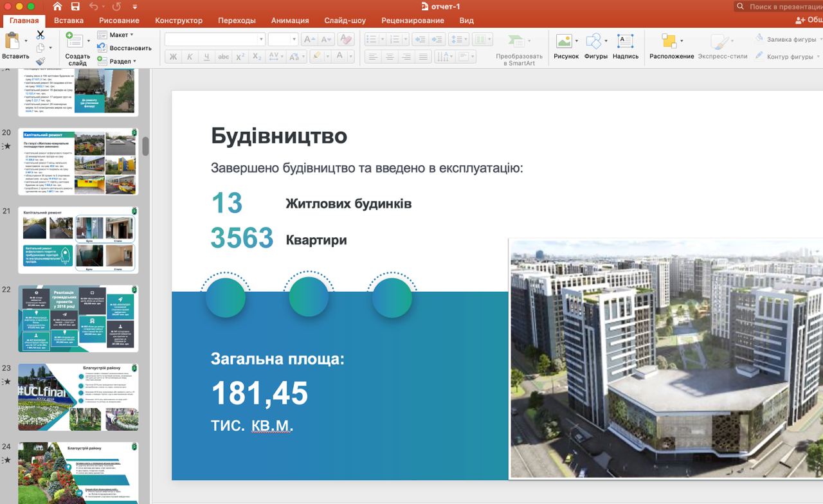This screenshot has height=504, width=823.
Task: Toggle subscript X₂ formatting
Action: (x=257, y=57)
